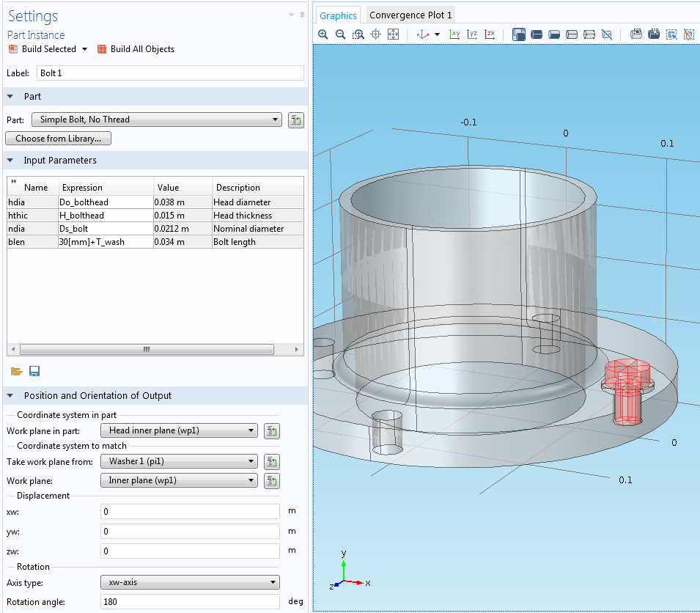The height and width of the screenshot is (613, 700).
Task: Click Choose from Library button
Action: tap(58, 139)
